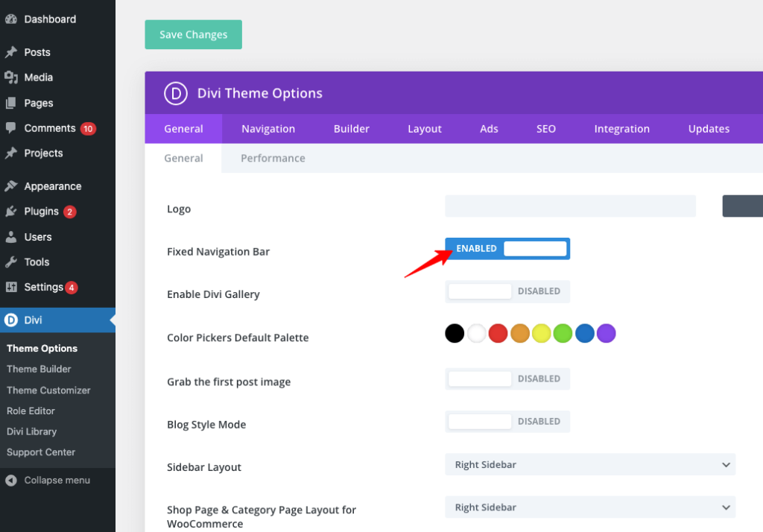Open the Support Center link
The width and height of the screenshot is (763, 532).
tap(41, 452)
